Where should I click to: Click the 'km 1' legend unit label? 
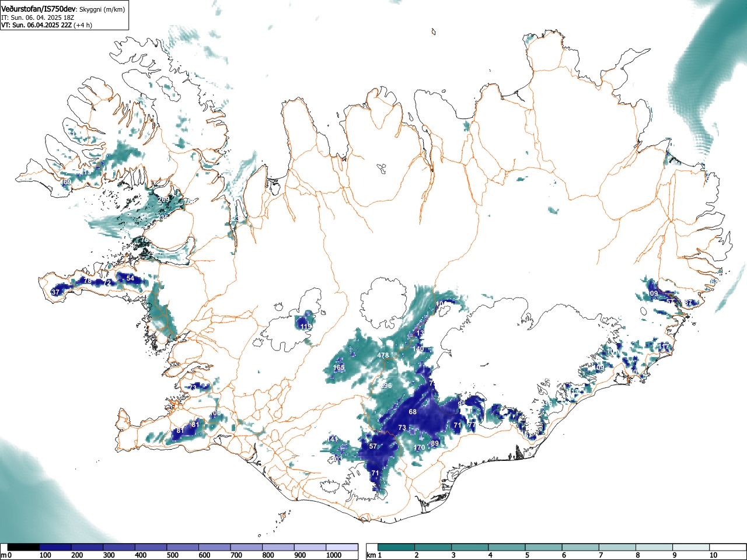tap(374, 555)
